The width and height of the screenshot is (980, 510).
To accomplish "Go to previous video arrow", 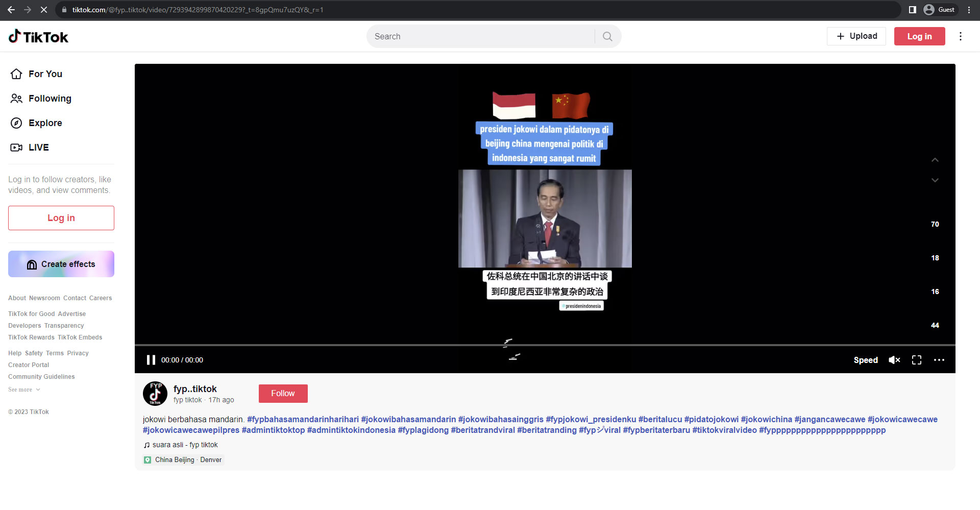I will tap(935, 160).
